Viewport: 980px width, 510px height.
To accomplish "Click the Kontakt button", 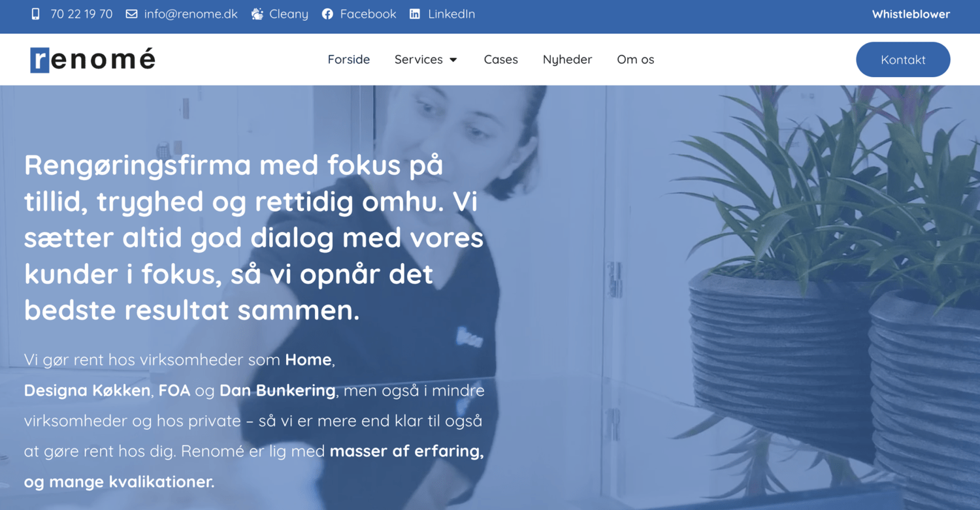I will click(x=903, y=59).
